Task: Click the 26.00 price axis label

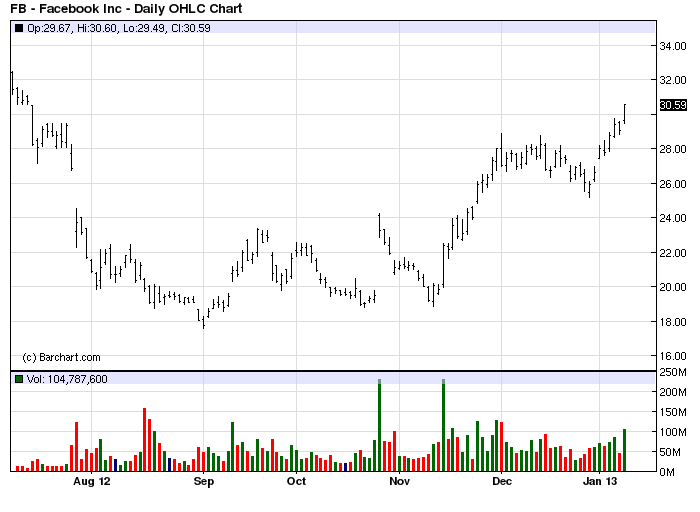Action: (x=673, y=184)
